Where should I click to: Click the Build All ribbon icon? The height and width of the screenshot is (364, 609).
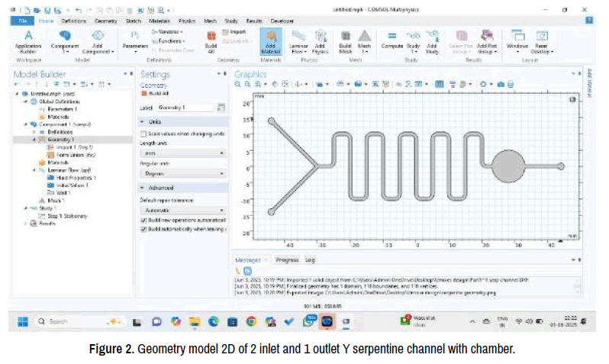pyautogui.click(x=211, y=39)
